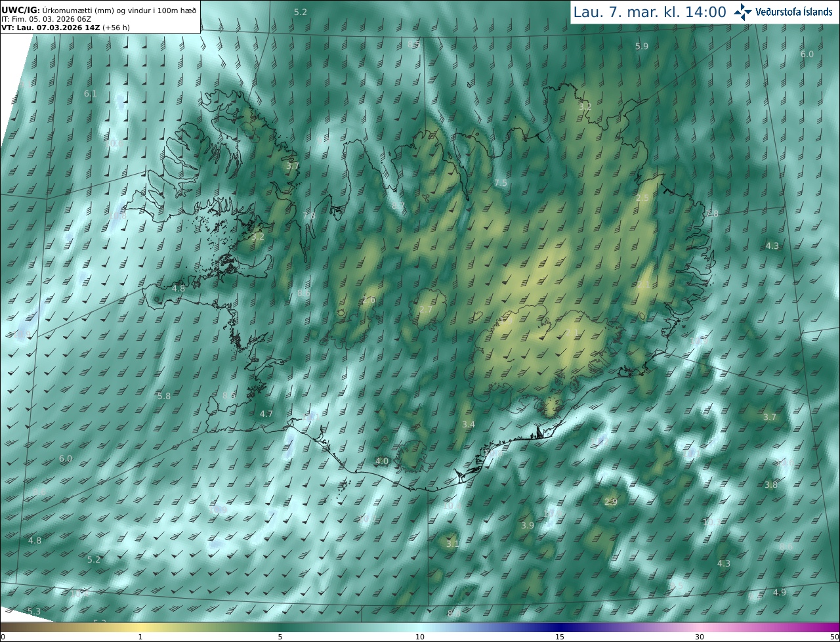
Task: Select the IT: Fim. 05. 03. 2026 06Z line
Action: pos(46,19)
